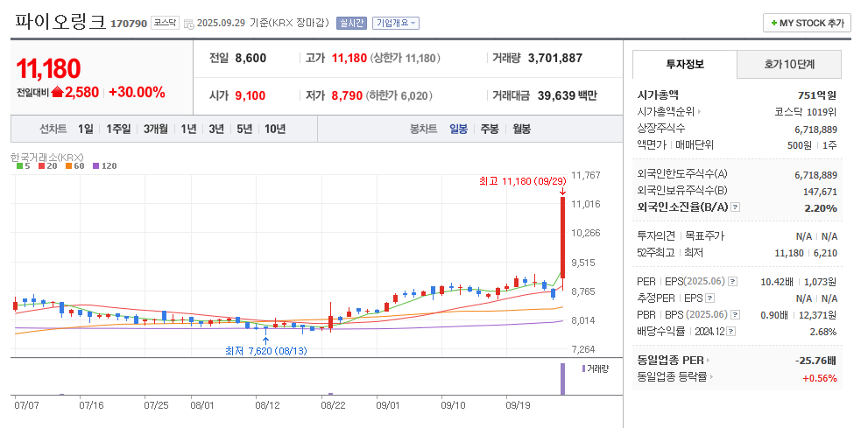Click the -25.76배 sector PER value
This screenshot has width=868, height=428.
coord(815,361)
